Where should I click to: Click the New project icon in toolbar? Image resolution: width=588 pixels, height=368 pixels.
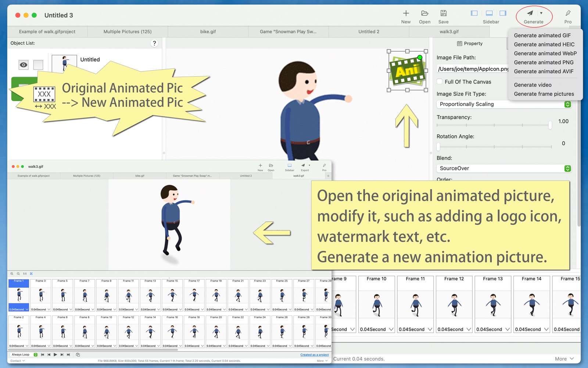[406, 14]
